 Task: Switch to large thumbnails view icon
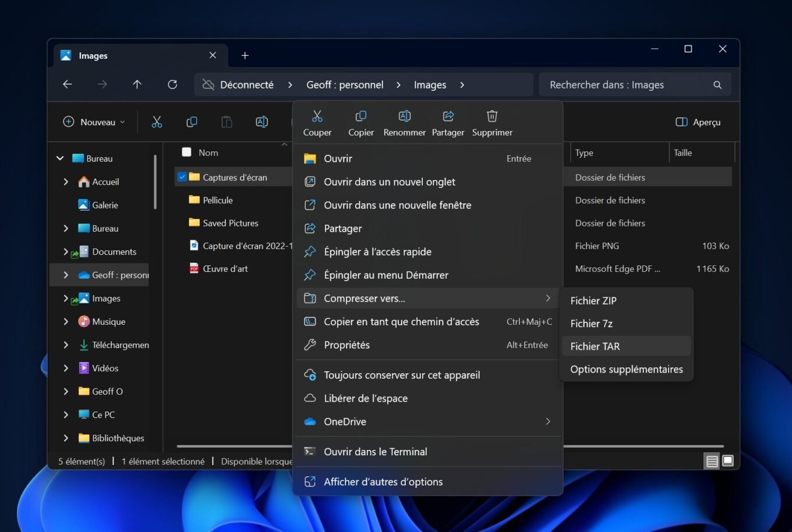tap(728, 461)
